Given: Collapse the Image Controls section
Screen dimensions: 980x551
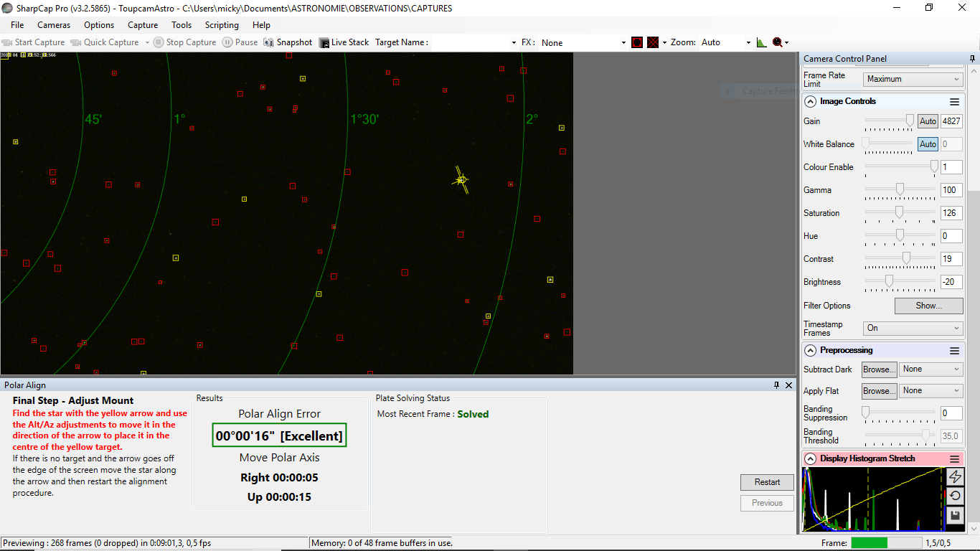Looking at the screenshot, I should [x=811, y=101].
